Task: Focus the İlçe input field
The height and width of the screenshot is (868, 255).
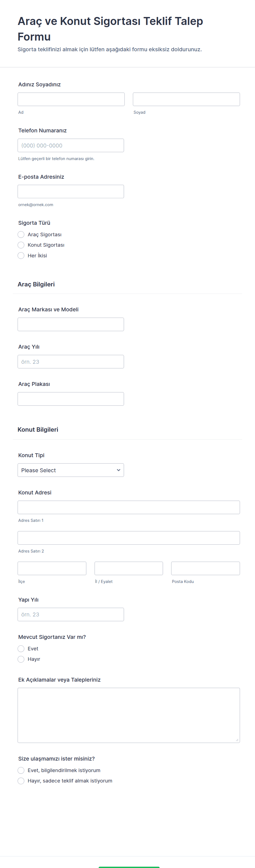Action: click(x=52, y=568)
